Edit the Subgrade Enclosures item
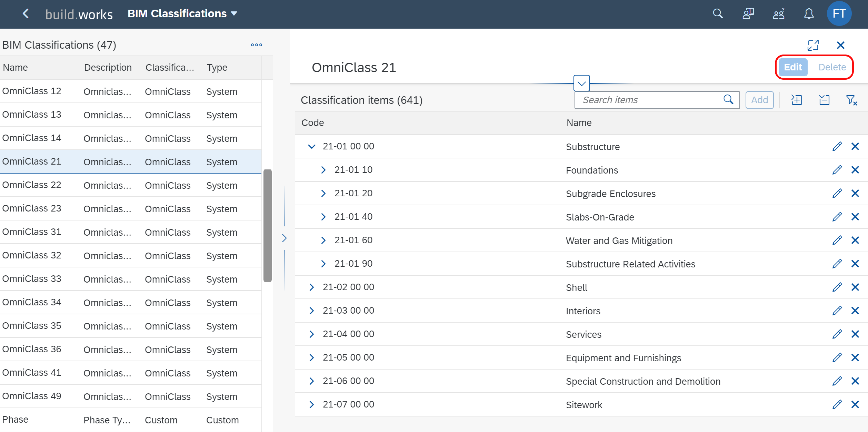Screen dimensions: 868x432 click(837, 193)
